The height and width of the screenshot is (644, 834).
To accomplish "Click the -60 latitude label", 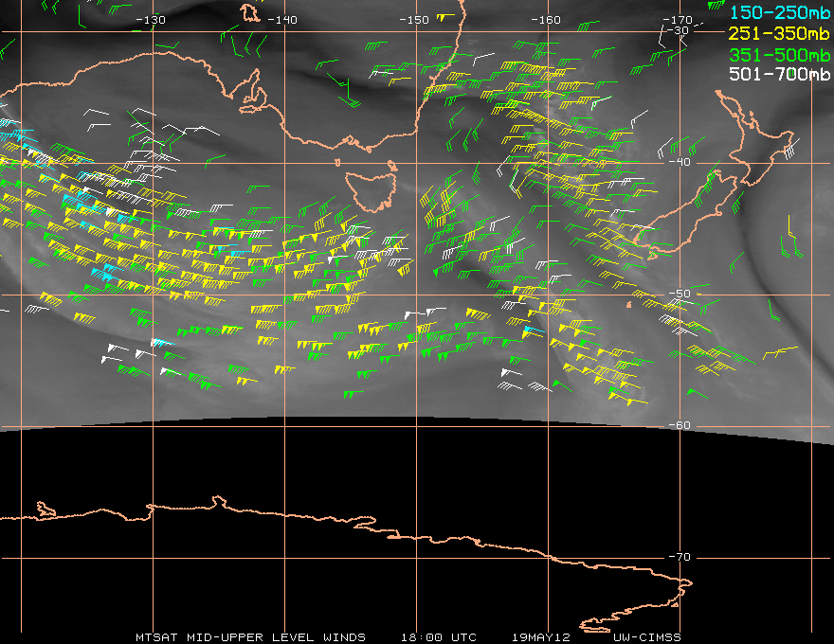I will point(680,425).
